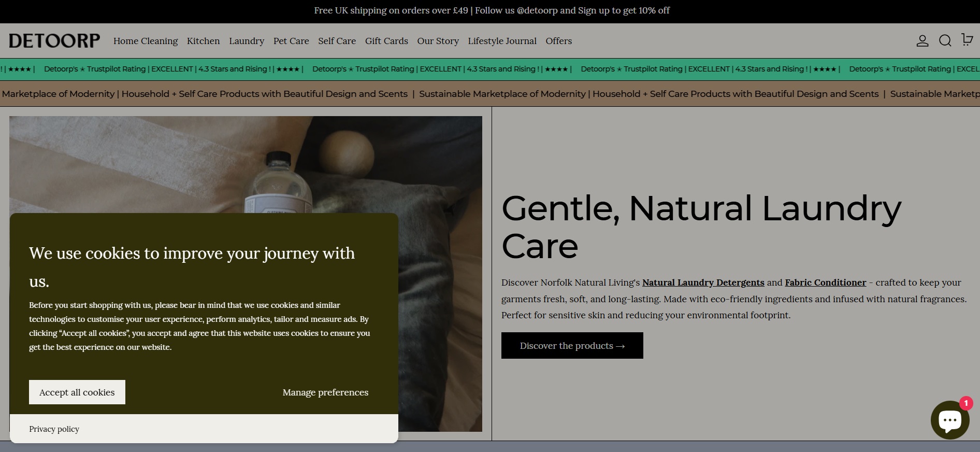Open Lifestyle Journal link
Image resolution: width=980 pixels, height=452 pixels.
click(x=502, y=41)
